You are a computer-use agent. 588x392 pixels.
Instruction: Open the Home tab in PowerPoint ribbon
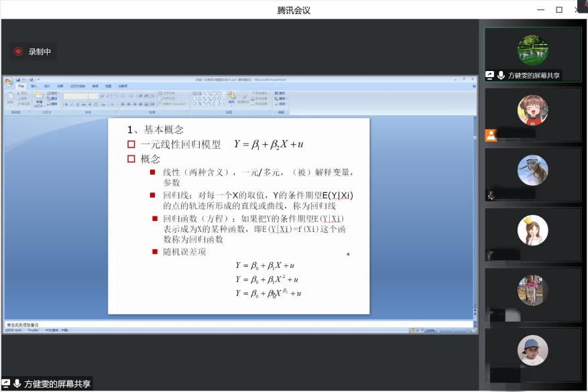[x=21, y=86]
